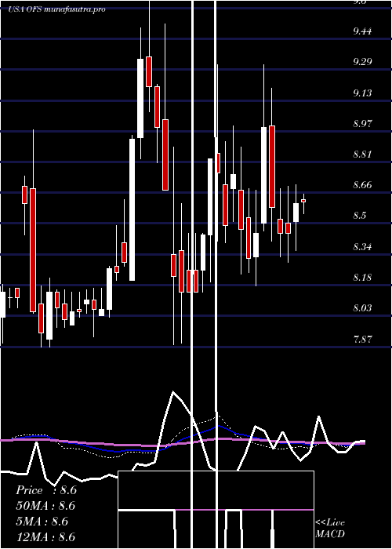The width and height of the screenshot is (392, 549).
Task: Click the tallest white candlestick near 9.29
Action: pyautogui.click(x=140, y=98)
